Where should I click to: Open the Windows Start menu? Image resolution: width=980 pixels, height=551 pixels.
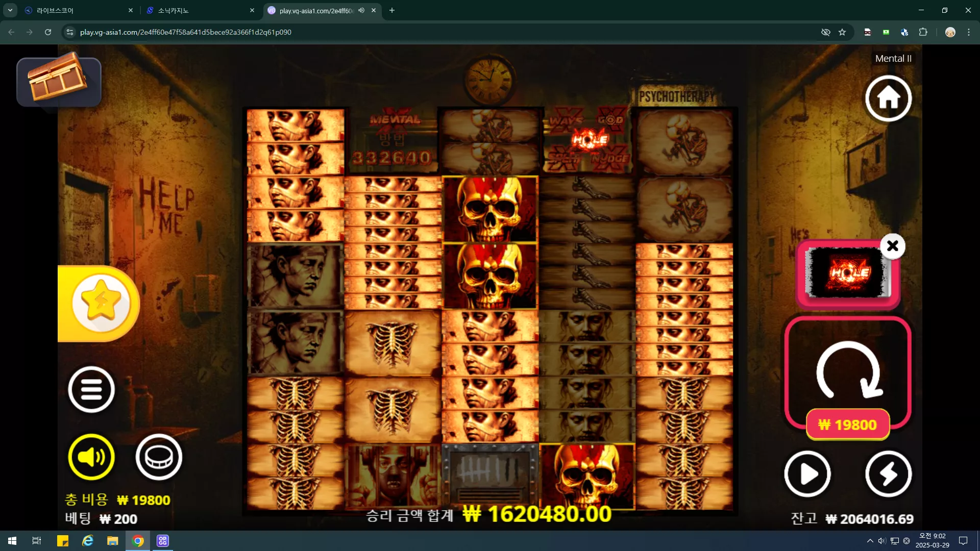pos(12,541)
